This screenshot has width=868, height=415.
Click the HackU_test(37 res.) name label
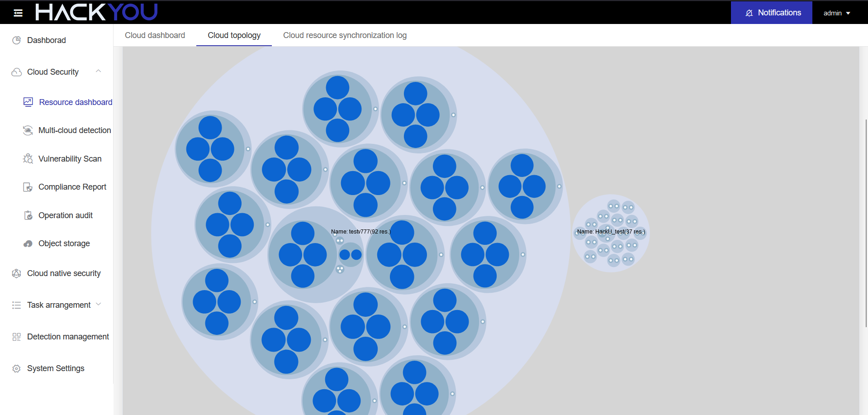pos(611,231)
